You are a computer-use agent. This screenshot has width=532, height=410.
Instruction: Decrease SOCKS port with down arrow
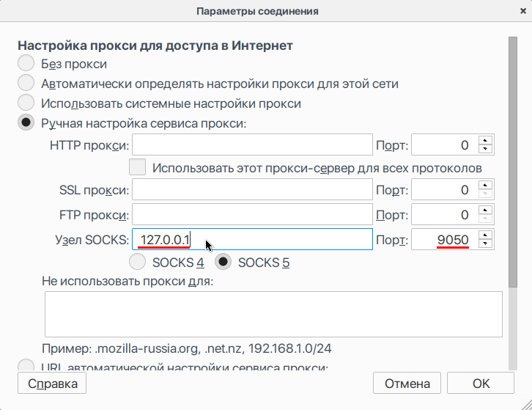pyautogui.click(x=485, y=245)
